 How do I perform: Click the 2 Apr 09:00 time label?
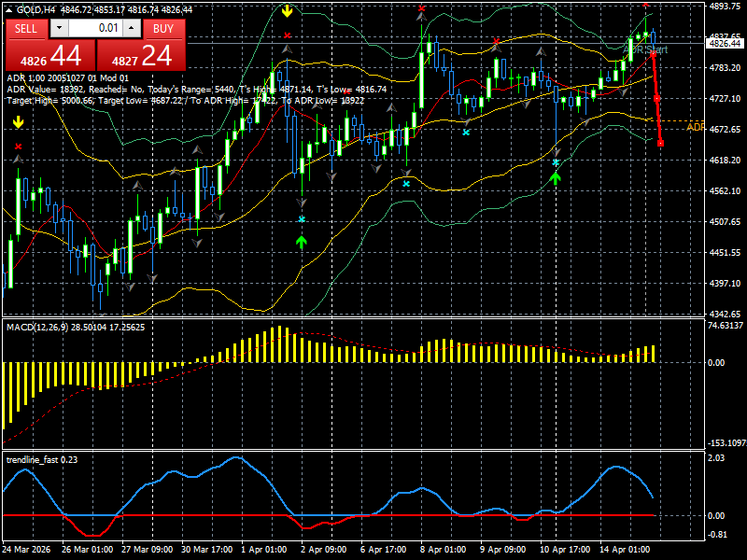click(x=324, y=549)
